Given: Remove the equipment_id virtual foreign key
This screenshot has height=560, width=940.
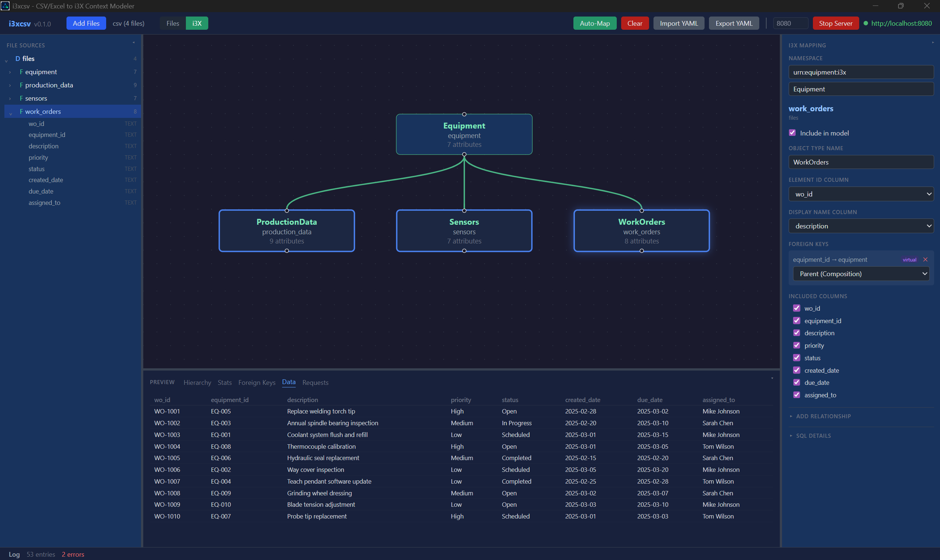Looking at the screenshot, I should pyautogui.click(x=925, y=259).
